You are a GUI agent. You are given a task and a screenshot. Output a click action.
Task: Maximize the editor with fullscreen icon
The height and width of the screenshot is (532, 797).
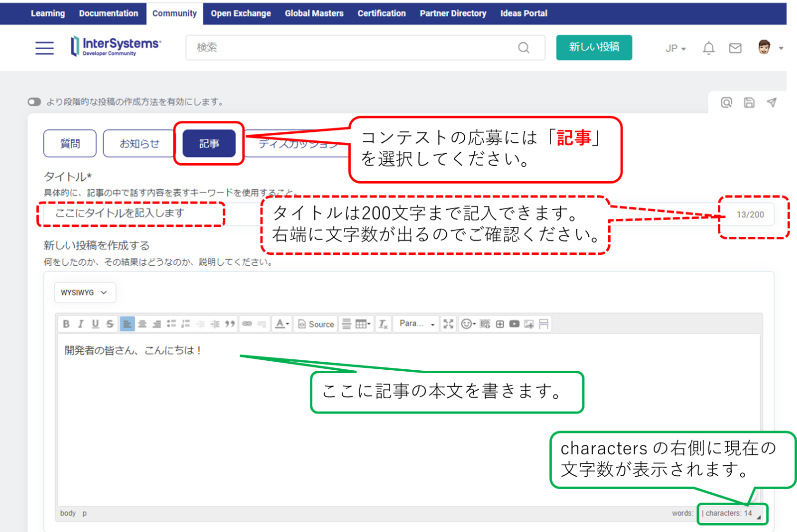pos(448,324)
